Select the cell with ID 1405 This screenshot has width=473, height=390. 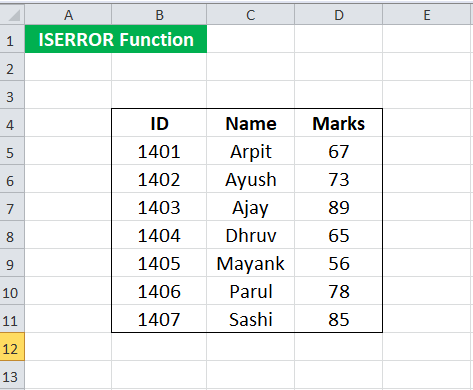(159, 263)
